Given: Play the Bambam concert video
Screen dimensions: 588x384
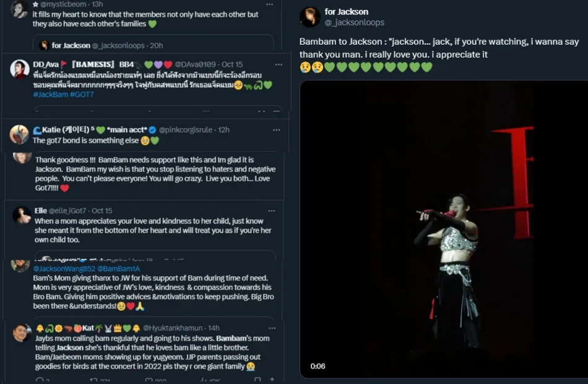Looking at the screenshot, I should click(443, 229).
